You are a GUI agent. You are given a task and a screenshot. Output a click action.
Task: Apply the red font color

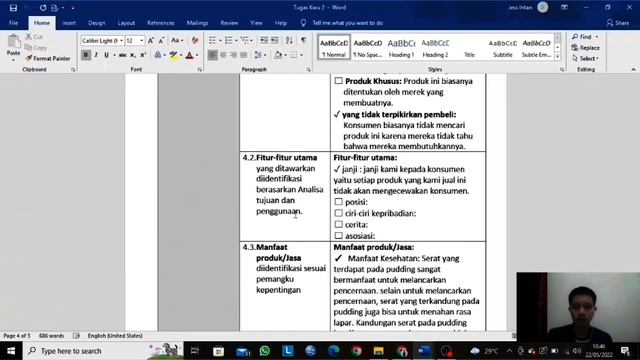189,55
